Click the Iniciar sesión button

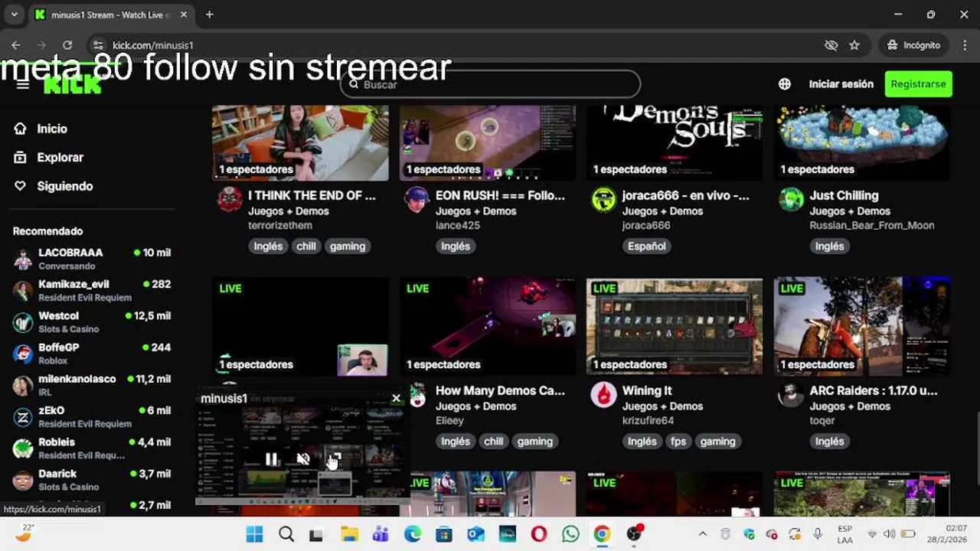click(x=841, y=84)
